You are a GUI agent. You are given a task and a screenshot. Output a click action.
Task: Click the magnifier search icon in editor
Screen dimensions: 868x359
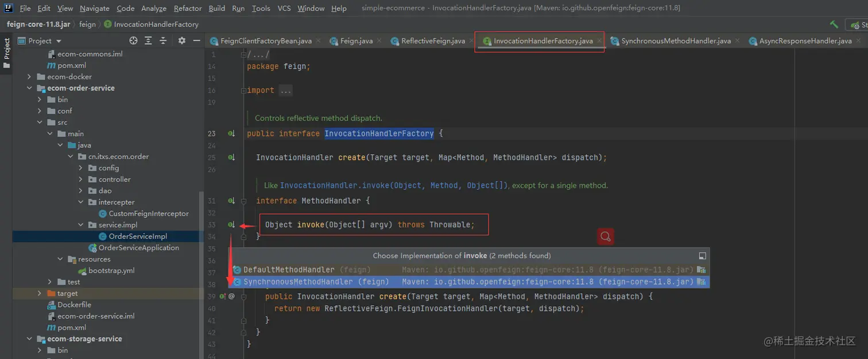click(x=605, y=236)
